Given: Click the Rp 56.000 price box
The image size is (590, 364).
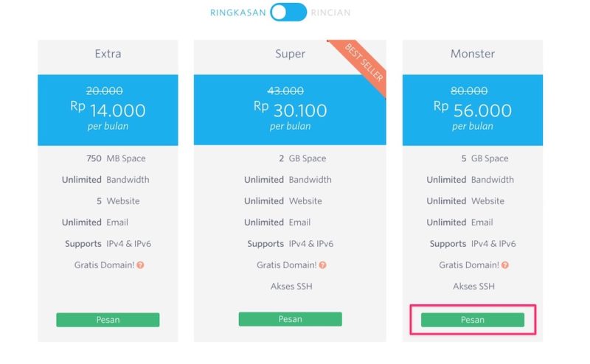Looking at the screenshot, I should click(473, 110).
